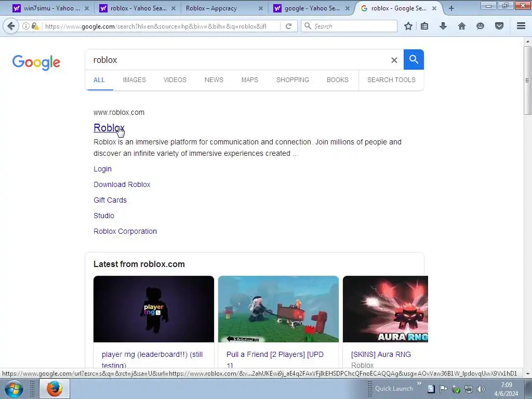Go back with the browser back arrow

11,26
